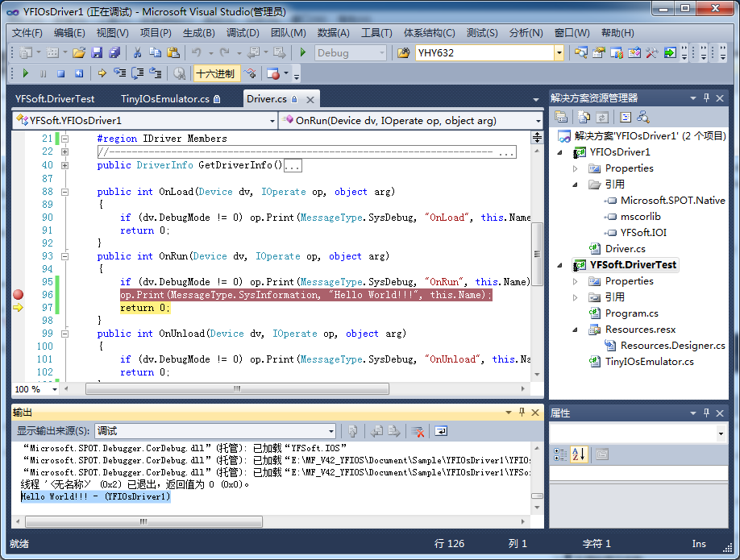Click the Hello World!!! output line

[x=96, y=497]
